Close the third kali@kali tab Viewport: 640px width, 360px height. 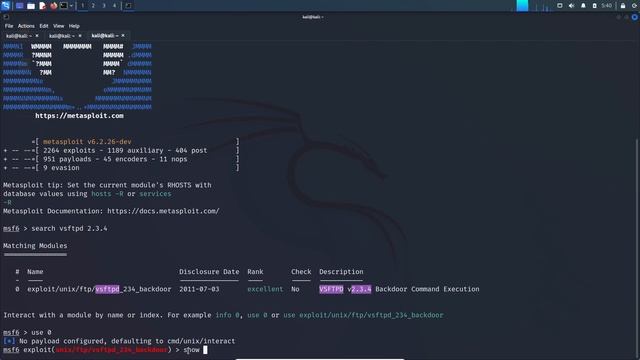coord(123,36)
